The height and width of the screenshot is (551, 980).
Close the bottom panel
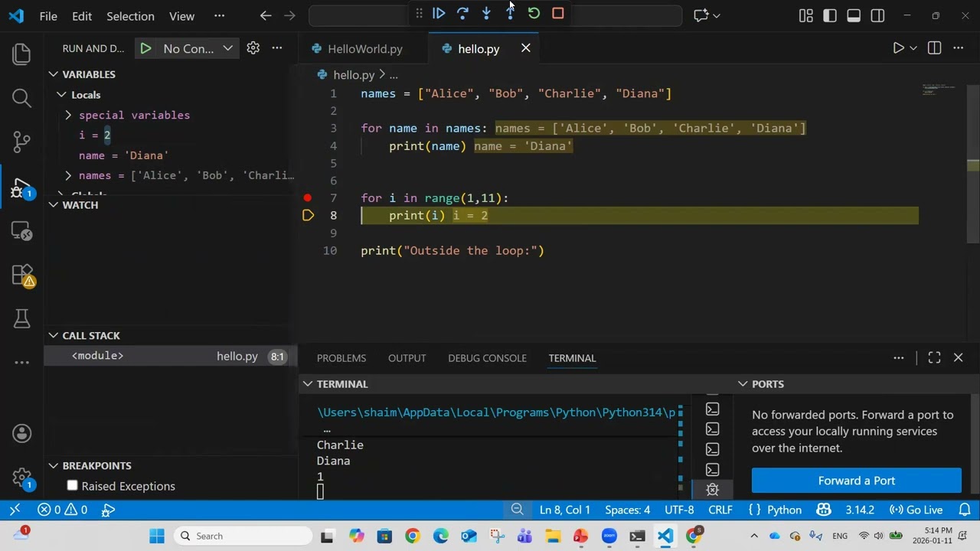958,357
